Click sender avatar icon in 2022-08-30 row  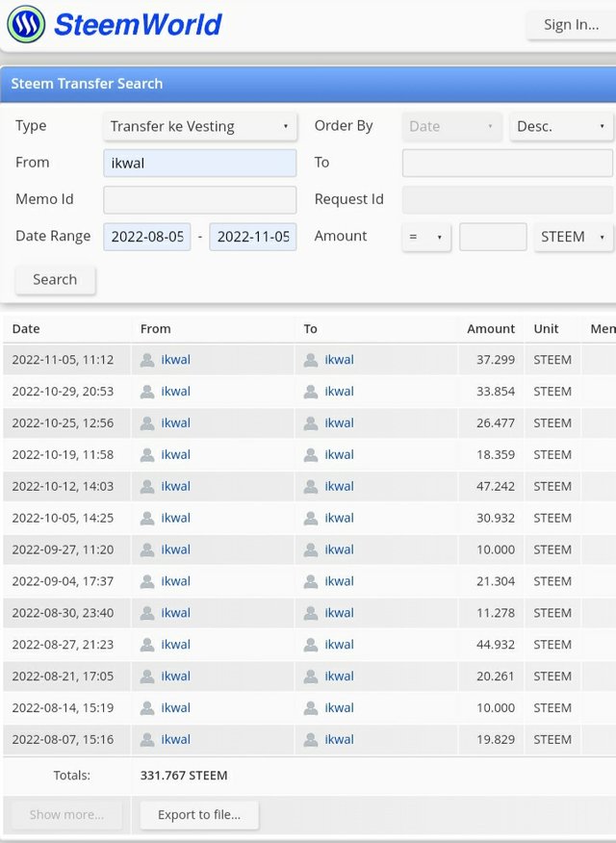coord(147,613)
